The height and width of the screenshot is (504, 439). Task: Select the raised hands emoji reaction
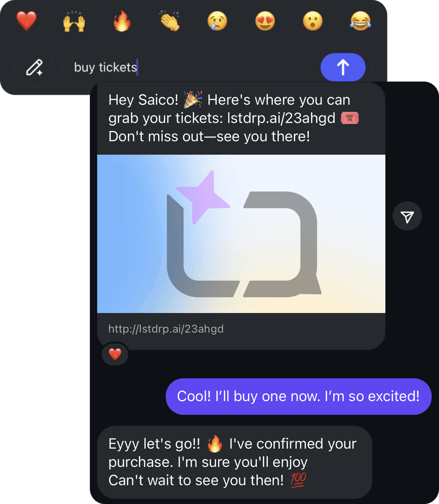coord(74,21)
